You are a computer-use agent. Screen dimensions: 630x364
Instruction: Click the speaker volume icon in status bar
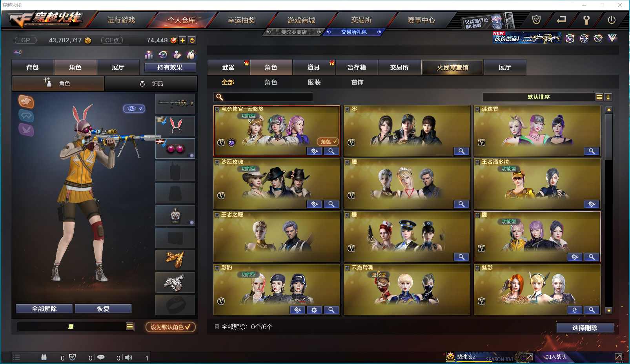(x=128, y=357)
